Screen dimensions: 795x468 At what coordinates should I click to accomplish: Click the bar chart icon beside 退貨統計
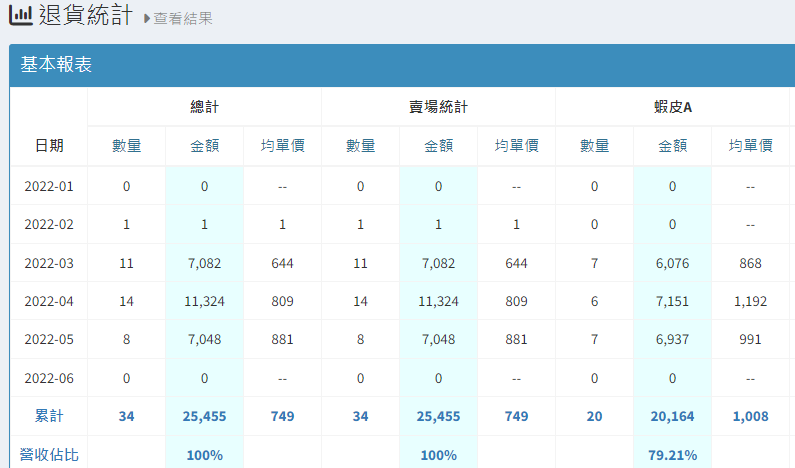(20, 16)
